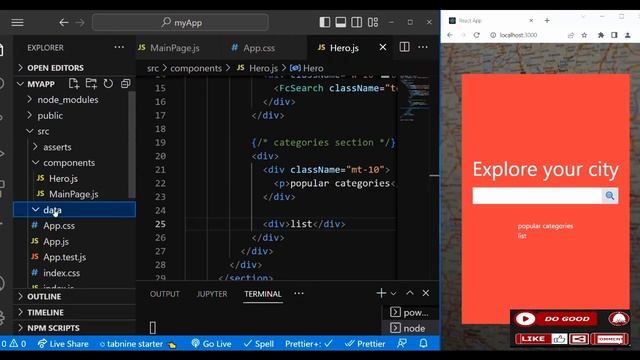Select the data folder
The width and height of the screenshot is (640, 360).
tap(74, 210)
